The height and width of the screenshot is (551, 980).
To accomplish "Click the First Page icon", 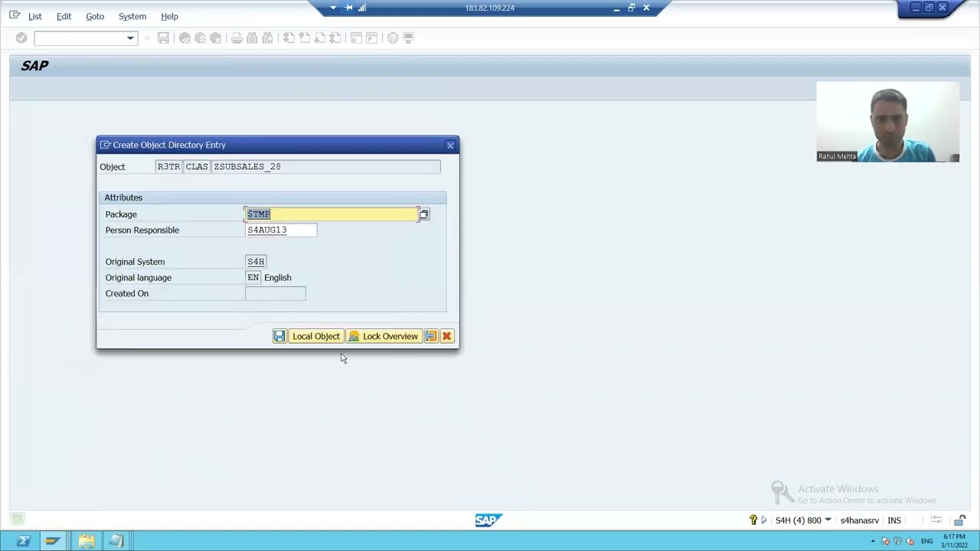I will click(x=289, y=37).
